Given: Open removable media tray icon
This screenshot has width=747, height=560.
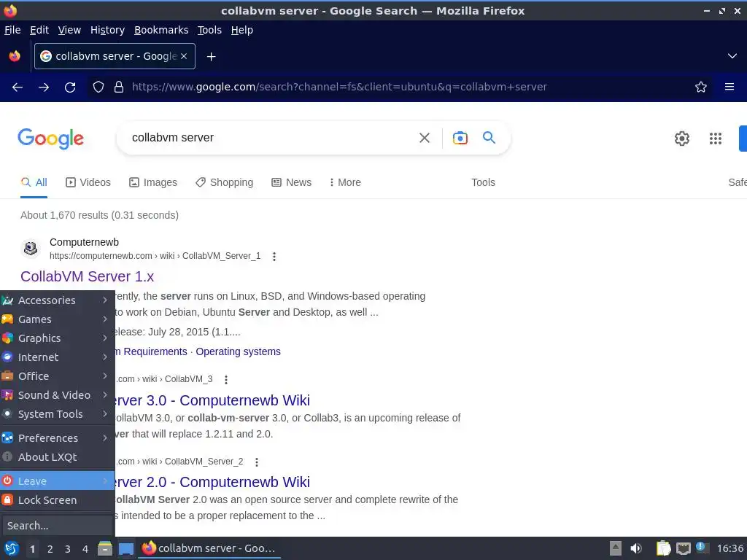Looking at the screenshot, I should pos(616,548).
